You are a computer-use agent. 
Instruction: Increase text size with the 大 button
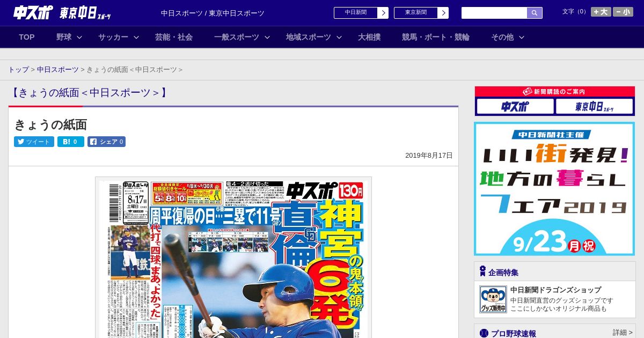tap(601, 12)
